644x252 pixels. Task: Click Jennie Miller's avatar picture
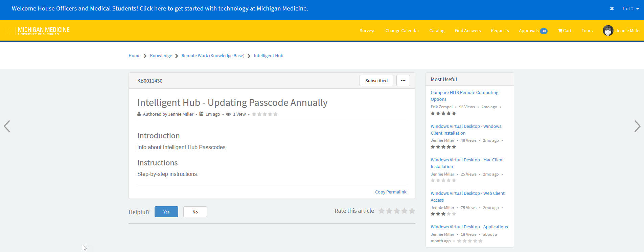608,30
